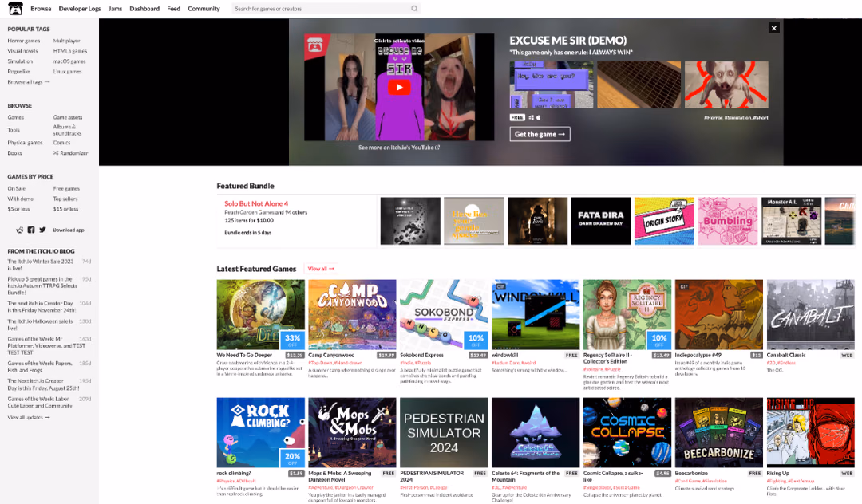Open the Solo But Not Alone 4 bundle
The image size is (862, 504).
pos(256,203)
